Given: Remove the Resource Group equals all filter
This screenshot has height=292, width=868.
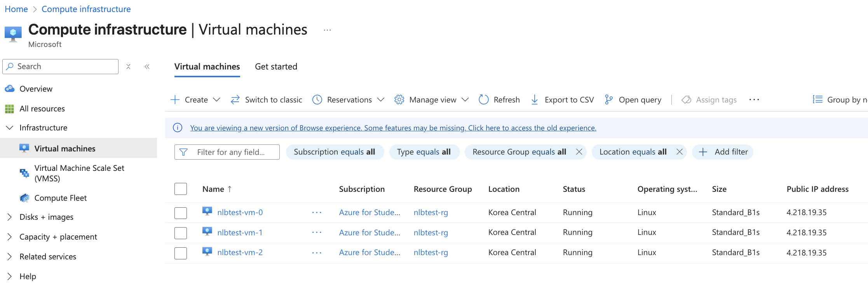Looking at the screenshot, I should point(579,152).
